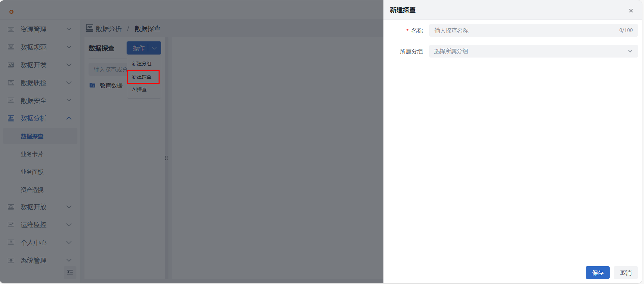This screenshot has height=284, width=644.
Task: Click the 数据规范 sidebar icon
Action: tap(11, 47)
